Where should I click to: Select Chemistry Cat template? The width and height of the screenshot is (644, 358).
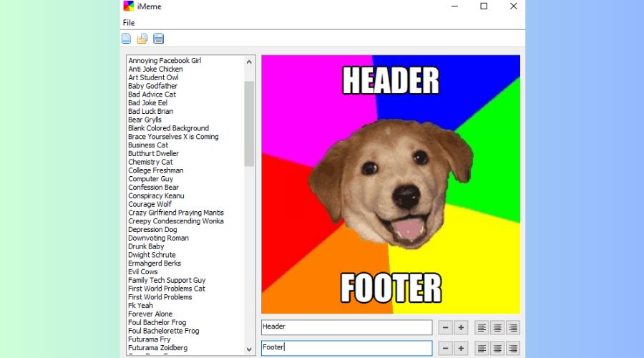point(150,162)
